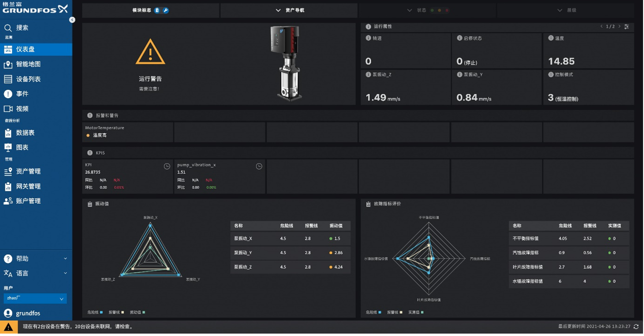This screenshot has height=336, width=644.
Task: Click info icon next to 温度
Action: [x=551, y=38]
